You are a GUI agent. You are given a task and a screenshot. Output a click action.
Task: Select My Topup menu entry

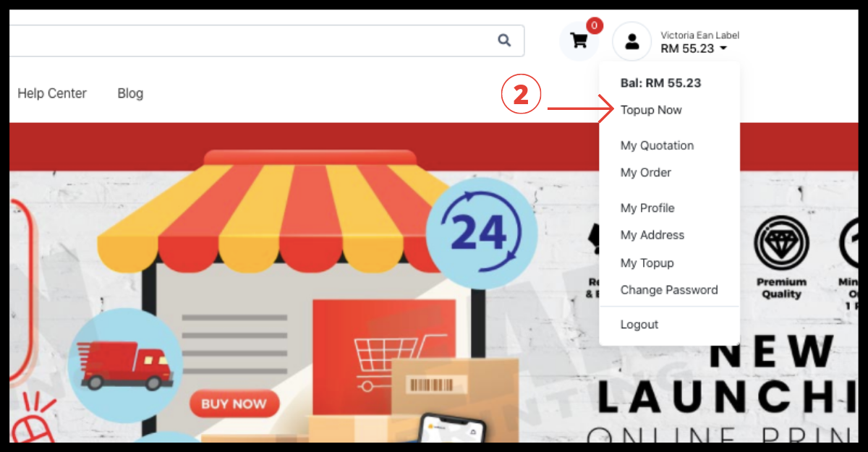[647, 263]
